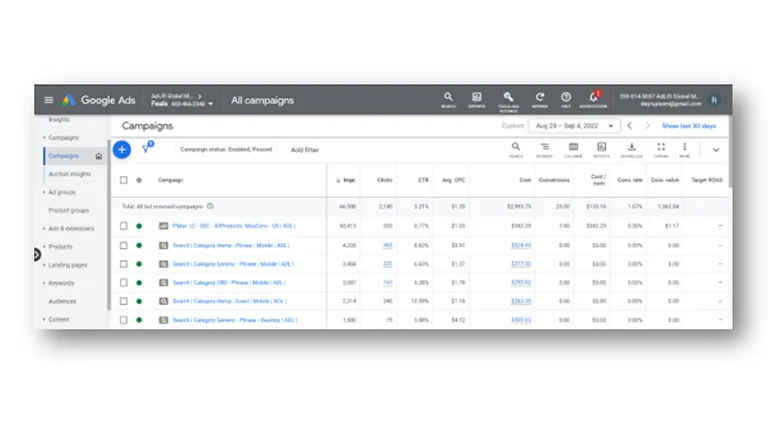Click the blue plus new campaign button
This screenshot has height=424, width=768.
[x=122, y=149]
